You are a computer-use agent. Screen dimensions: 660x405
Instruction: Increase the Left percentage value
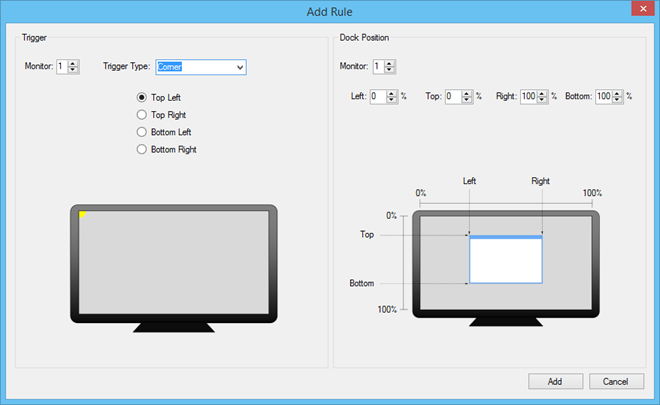(391, 94)
